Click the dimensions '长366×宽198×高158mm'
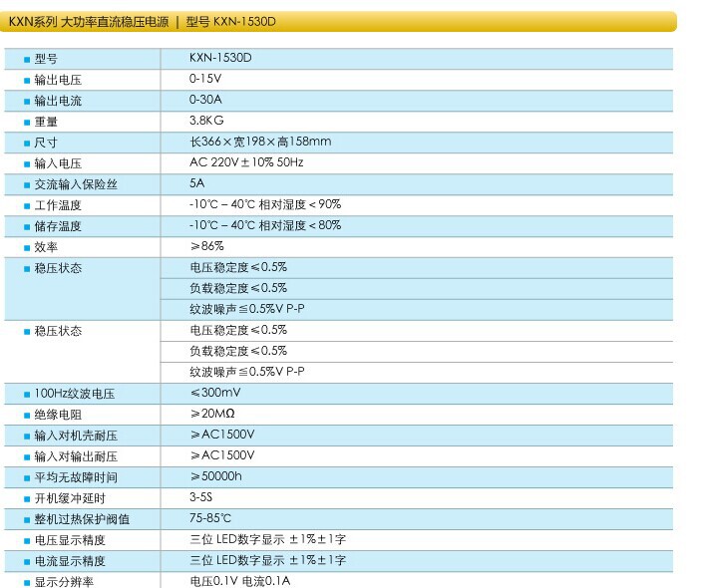Screen dimensions: 701x588 point(260,142)
